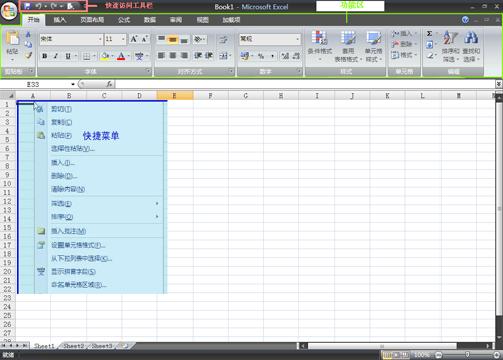Set Bottom Align vertical alignment

[184, 39]
